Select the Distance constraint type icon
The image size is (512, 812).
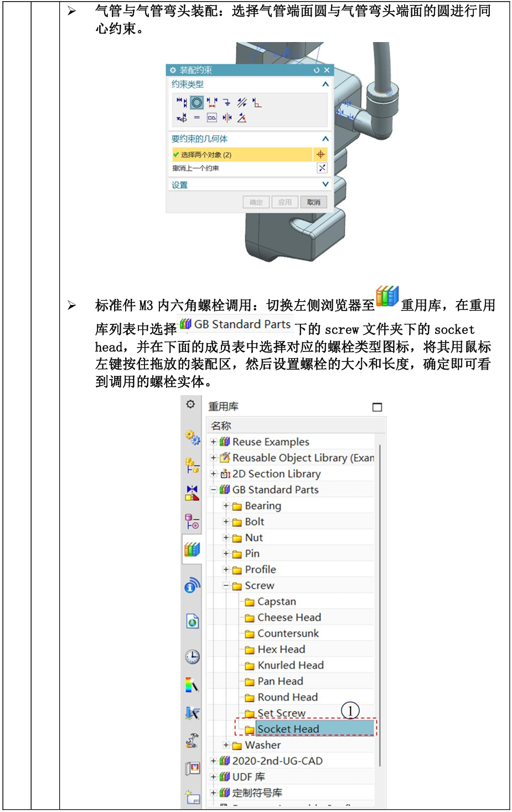tap(212, 102)
